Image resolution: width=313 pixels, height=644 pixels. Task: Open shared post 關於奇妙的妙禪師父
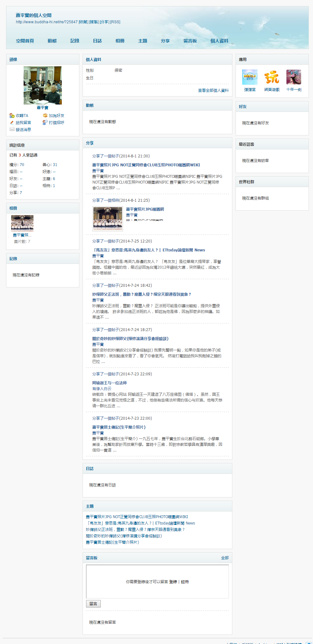click(x=130, y=339)
